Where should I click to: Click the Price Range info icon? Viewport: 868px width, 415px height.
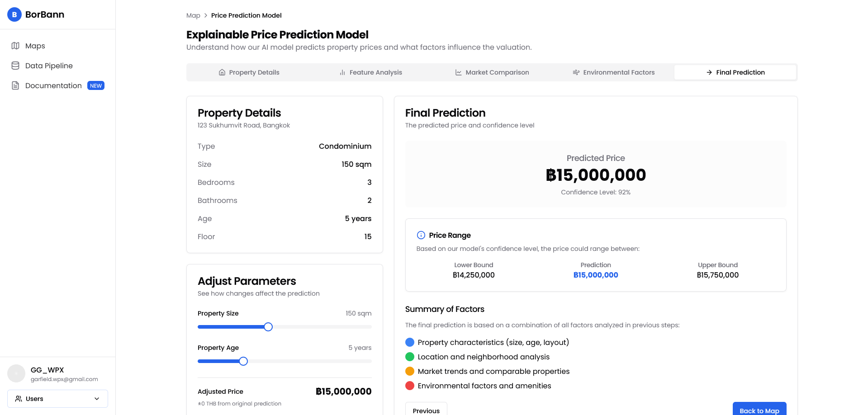click(x=421, y=235)
